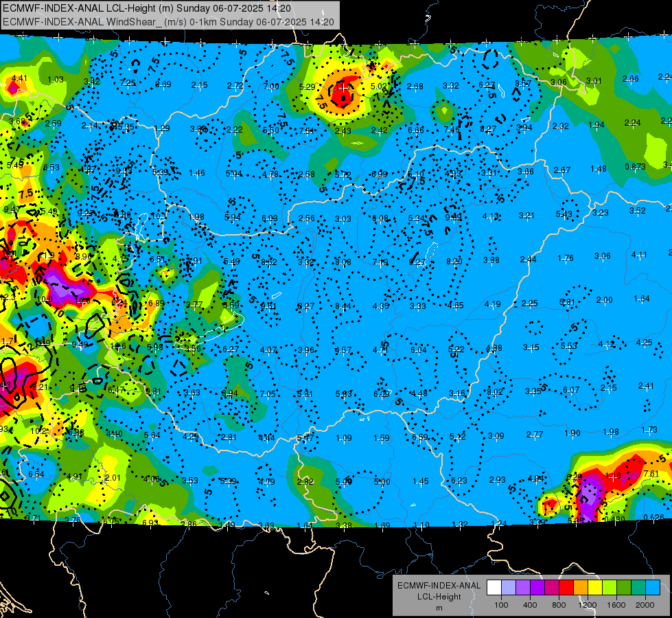672x618 pixels.
Task: Click the legend tick label '400'
Action: 530,605
